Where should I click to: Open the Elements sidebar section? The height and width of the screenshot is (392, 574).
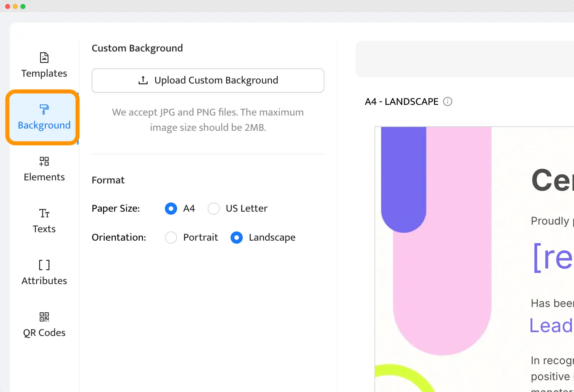[44, 169]
